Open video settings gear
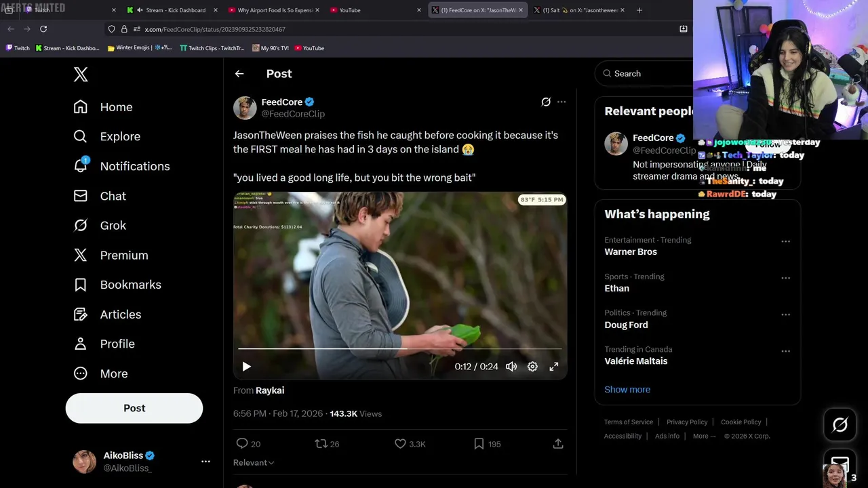 coord(532,367)
